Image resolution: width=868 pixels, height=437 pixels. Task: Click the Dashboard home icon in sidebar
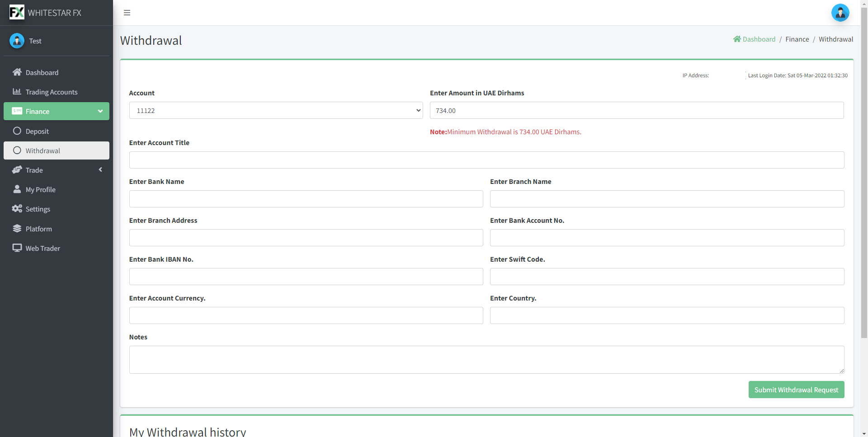(x=17, y=72)
